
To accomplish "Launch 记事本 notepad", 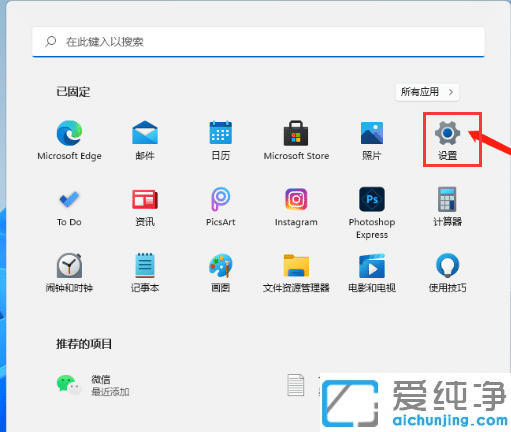I will pos(145,273).
